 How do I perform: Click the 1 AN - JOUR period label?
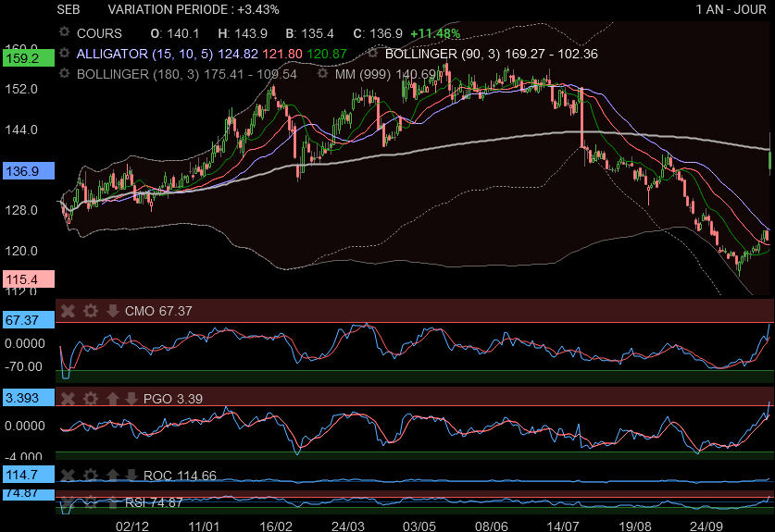point(731,9)
